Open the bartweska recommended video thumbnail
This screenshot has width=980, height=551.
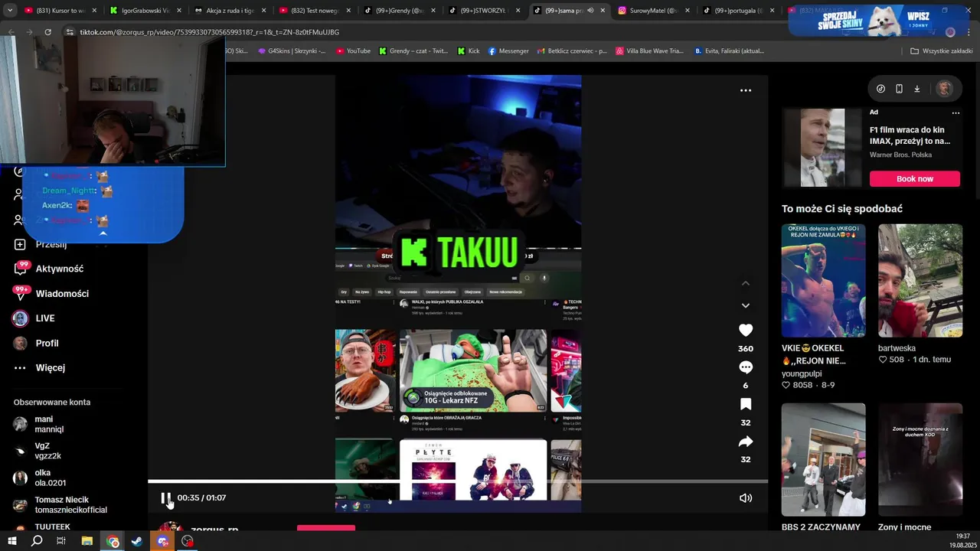click(920, 281)
